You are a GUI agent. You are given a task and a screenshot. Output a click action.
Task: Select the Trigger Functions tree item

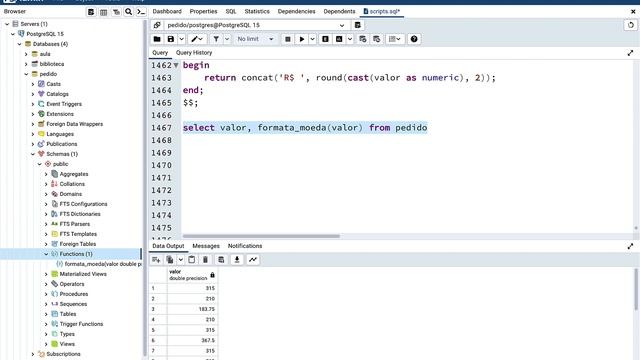[81, 324]
